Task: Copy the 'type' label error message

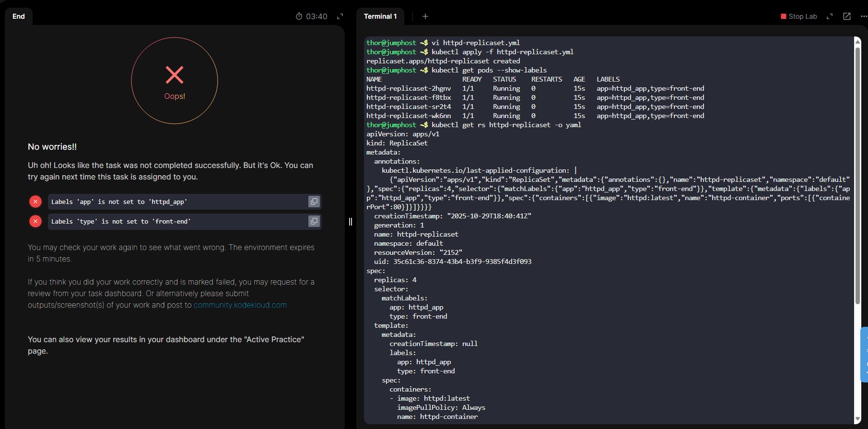Action: coord(314,221)
